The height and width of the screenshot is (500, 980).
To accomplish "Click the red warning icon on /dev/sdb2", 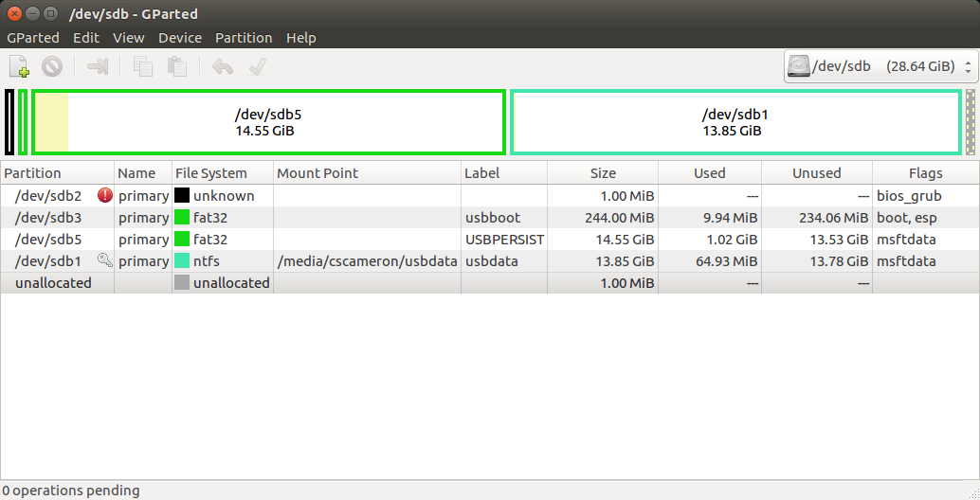I will [x=105, y=195].
